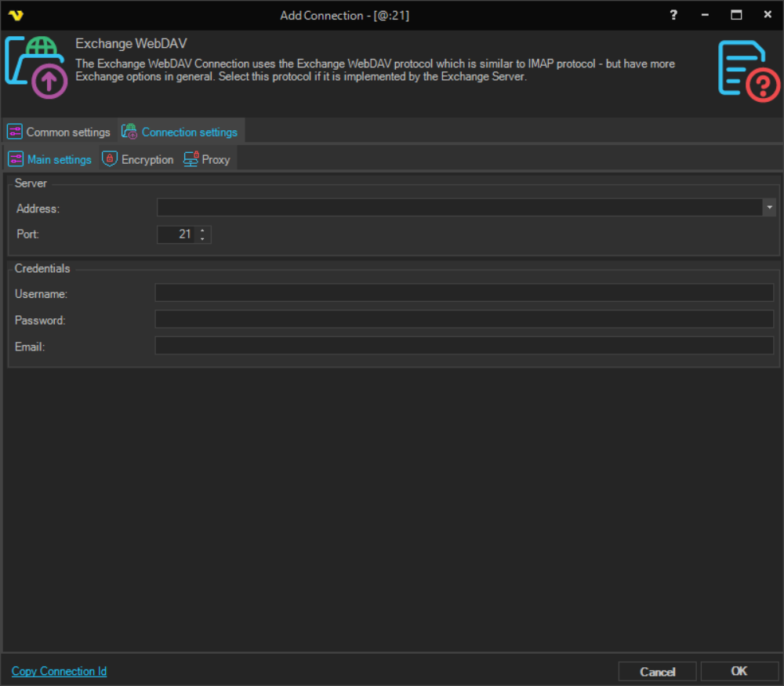Click into the Email field
The image size is (784, 686).
click(x=463, y=346)
